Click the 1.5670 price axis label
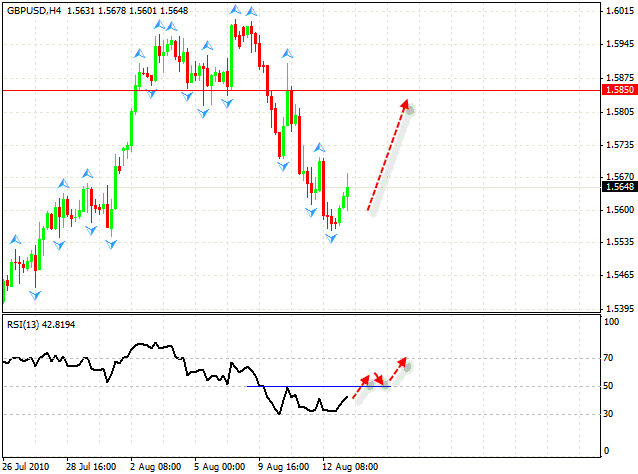Screen dimensions: 638x474 (x=620, y=176)
